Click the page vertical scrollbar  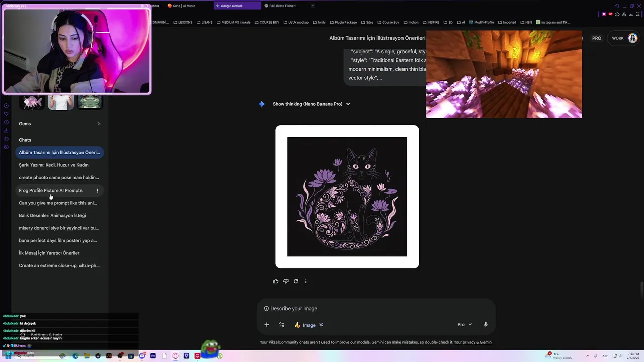641,289
